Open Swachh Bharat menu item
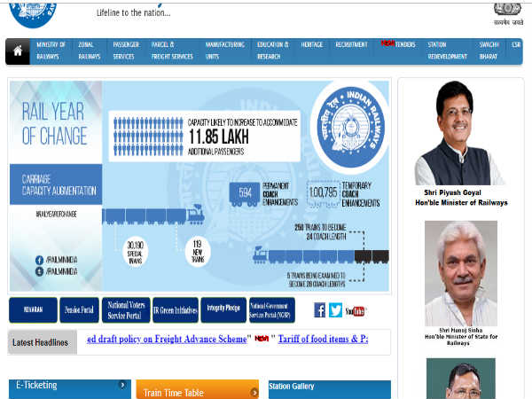 click(489, 51)
